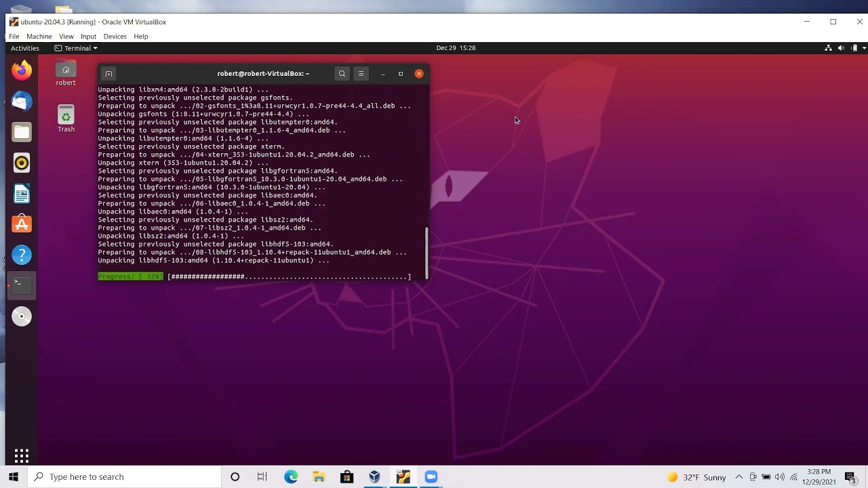
Task: Select running VM icon on Windows taskbar
Action: coord(403,476)
